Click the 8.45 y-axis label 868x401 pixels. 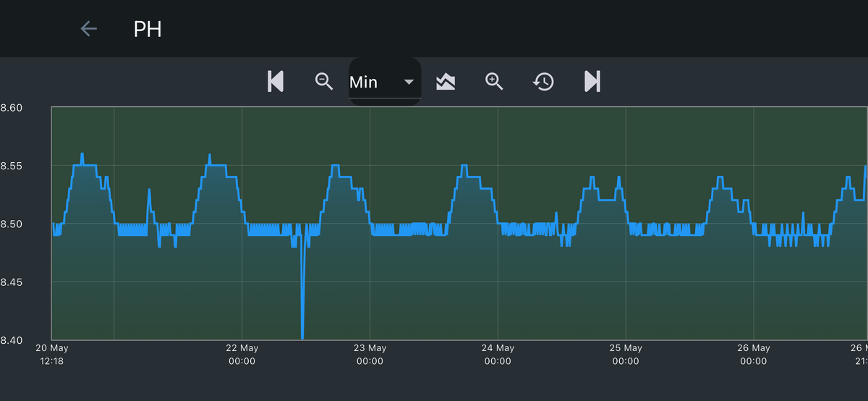(x=12, y=282)
